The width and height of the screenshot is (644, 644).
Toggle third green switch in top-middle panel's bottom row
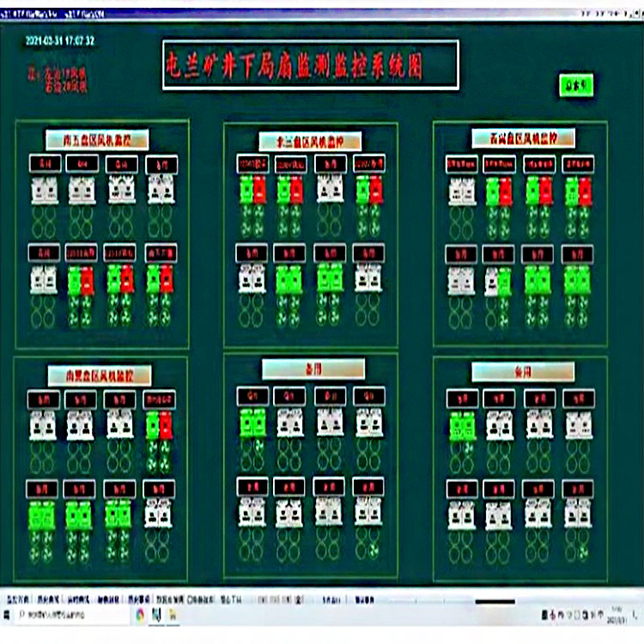pyautogui.click(x=331, y=278)
